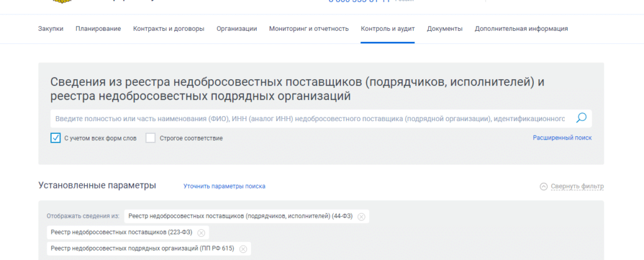Open the Организации menu
Screen dimensions: 644x260
pyautogui.click(x=236, y=29)
